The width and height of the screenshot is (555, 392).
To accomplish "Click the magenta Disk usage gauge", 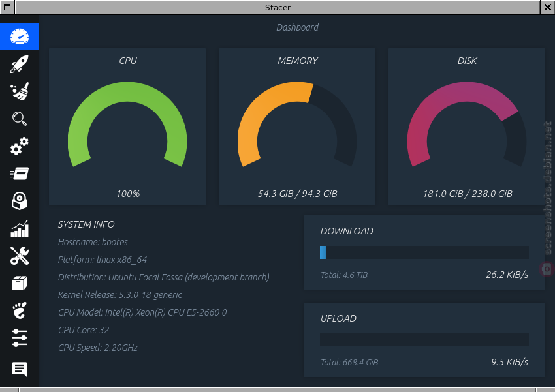I will tap(467, 125).
